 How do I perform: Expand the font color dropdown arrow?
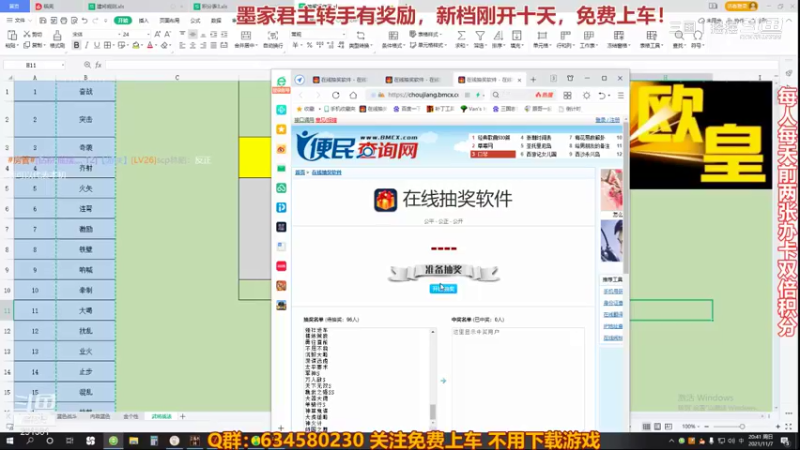tap(157, 46)
